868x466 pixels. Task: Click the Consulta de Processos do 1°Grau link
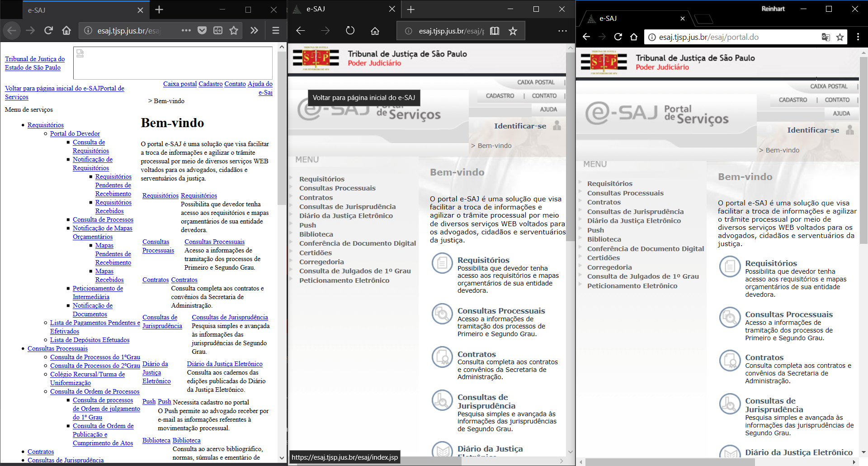click(x=95, y=357)
